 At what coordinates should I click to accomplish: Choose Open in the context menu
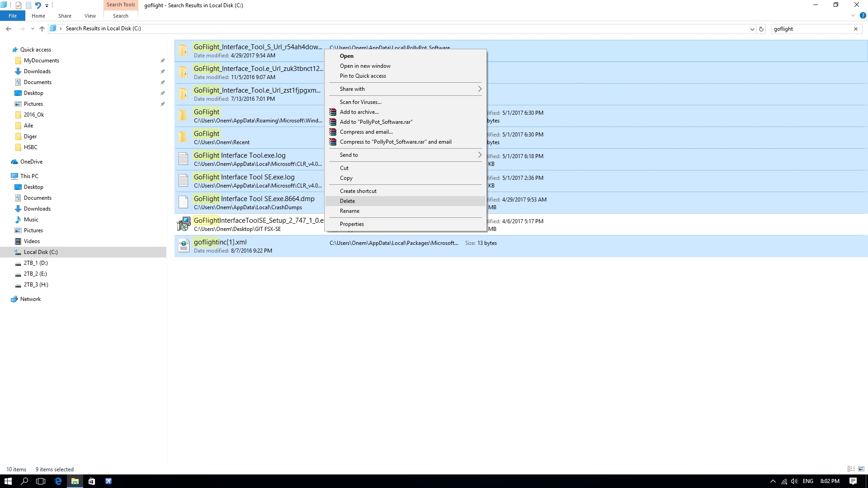[405, 56]
